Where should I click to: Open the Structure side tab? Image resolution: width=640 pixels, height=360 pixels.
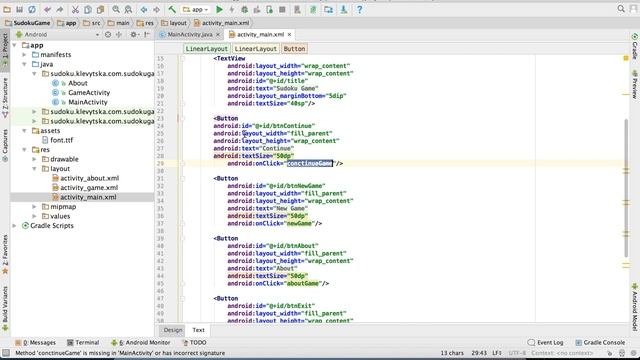pos(5,98)
